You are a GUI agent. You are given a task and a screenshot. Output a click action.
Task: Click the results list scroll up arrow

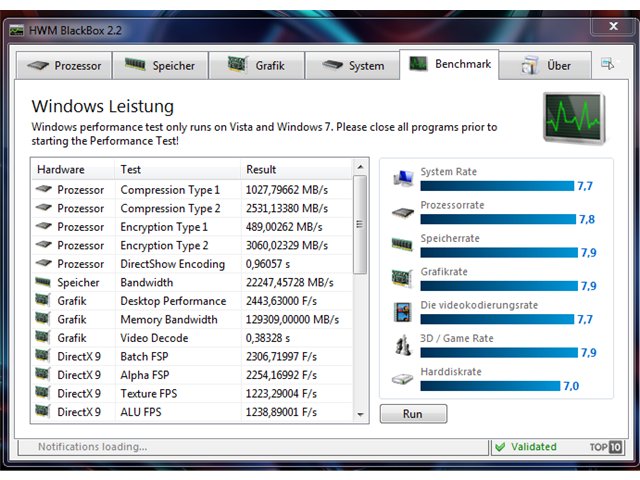[x=360, y=167]
